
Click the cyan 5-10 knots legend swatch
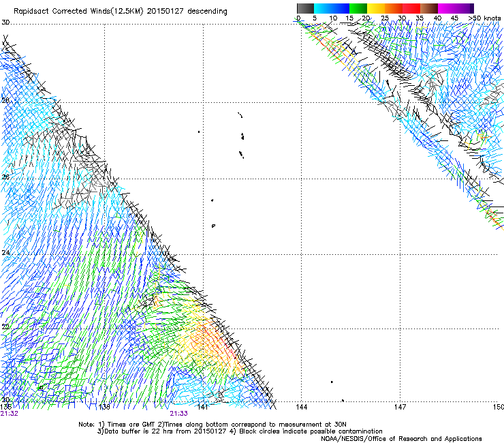coord(323,8)
